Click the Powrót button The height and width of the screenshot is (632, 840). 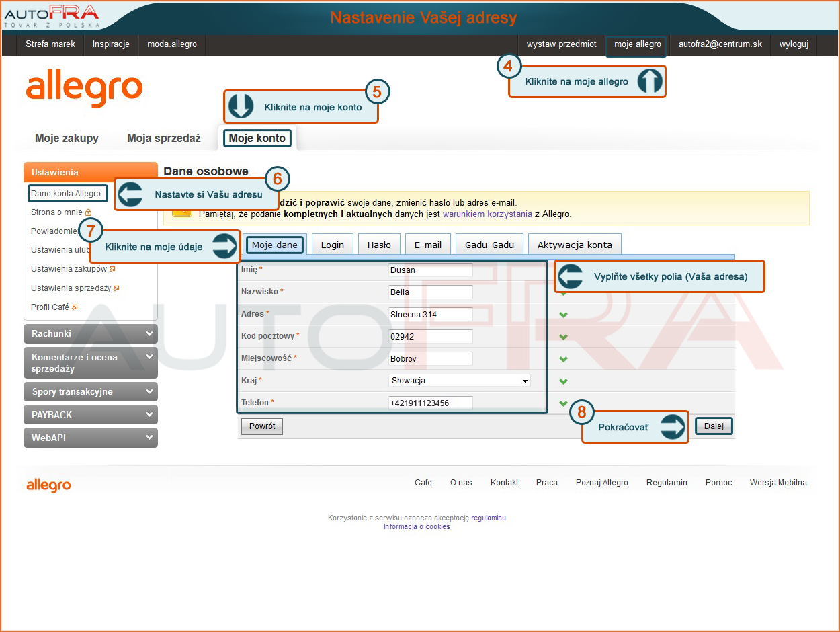(262, 426)
